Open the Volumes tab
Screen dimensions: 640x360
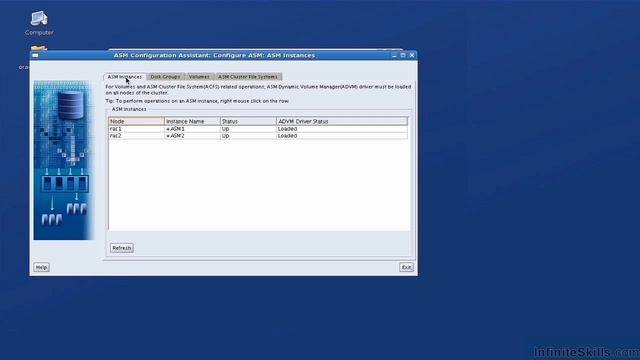pos(199,77)
